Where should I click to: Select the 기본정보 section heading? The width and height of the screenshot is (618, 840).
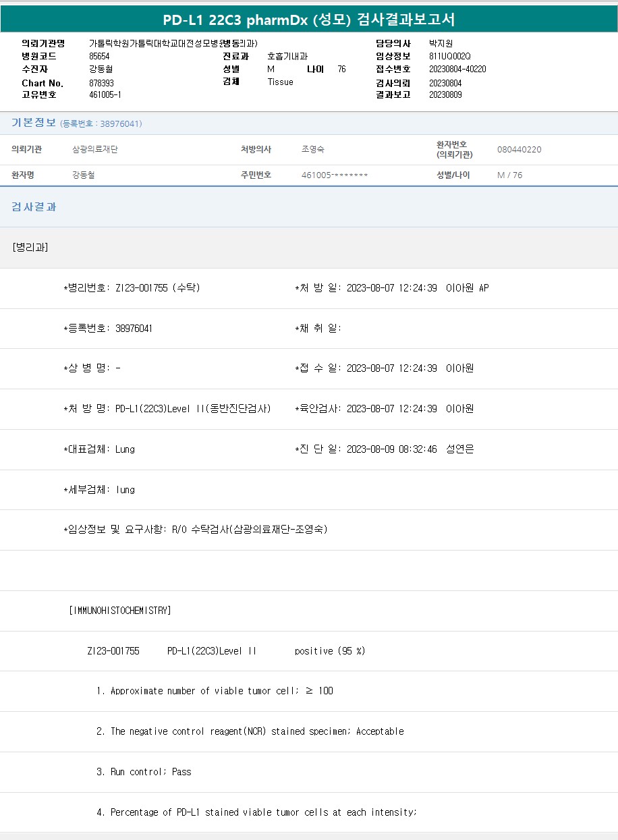point(34,123)
